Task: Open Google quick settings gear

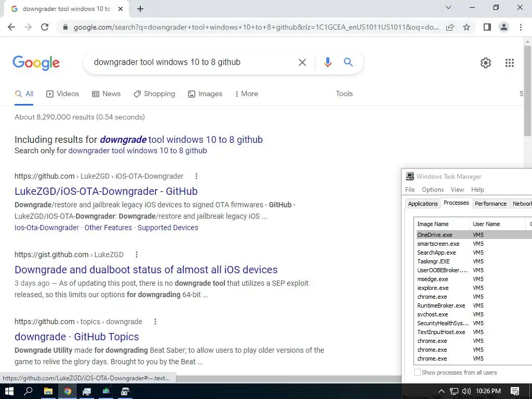Action: [x=486, y=63]
